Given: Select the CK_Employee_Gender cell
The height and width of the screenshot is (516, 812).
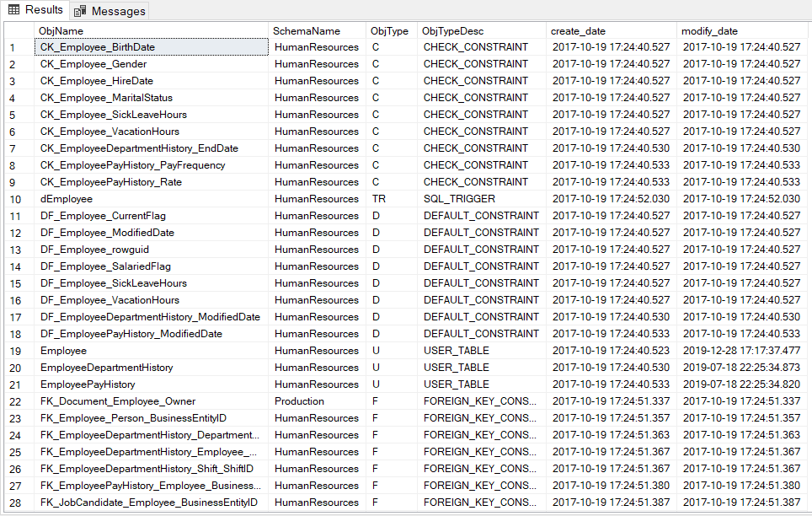Looking at the screenshot, I should (x=152, y=64).
